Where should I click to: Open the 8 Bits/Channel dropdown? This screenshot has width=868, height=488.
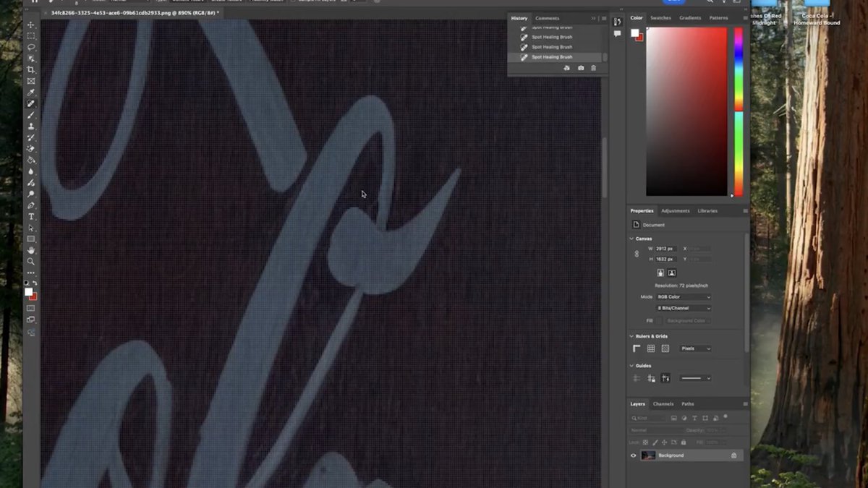tap(684, 308)
